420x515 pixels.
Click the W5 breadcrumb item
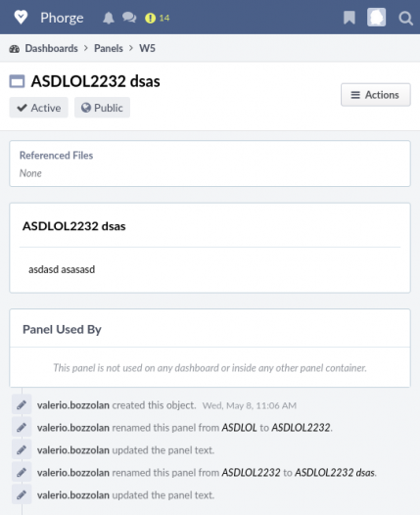click(147, 48)
